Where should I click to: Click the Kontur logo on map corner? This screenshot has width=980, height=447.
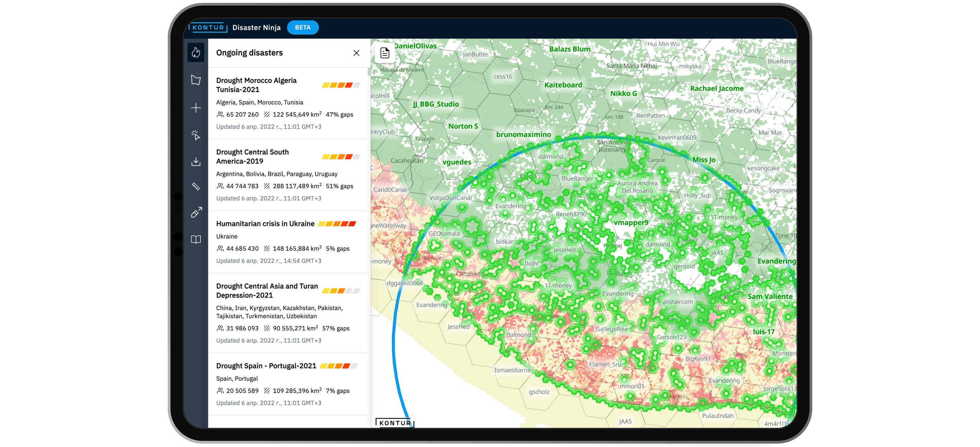394,423
